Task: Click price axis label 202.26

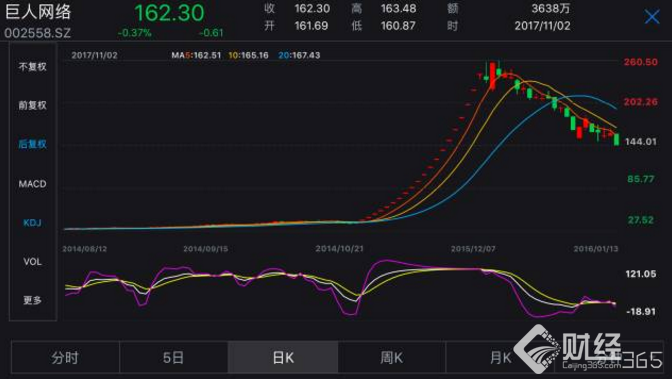Action: [640, 102]
